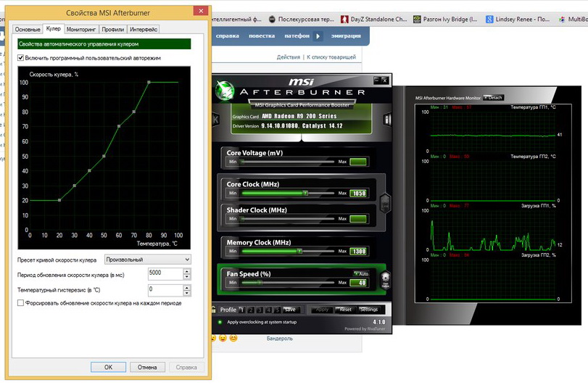Click the Core Clock value box 1050
The image size is (588, 385).
point(358,193)
